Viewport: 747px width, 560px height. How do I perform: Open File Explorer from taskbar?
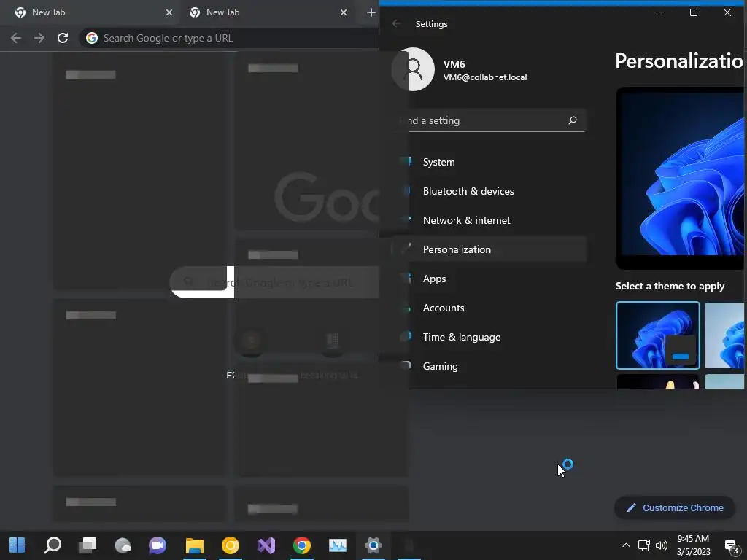pyautogui.click(x=194, y=545)
